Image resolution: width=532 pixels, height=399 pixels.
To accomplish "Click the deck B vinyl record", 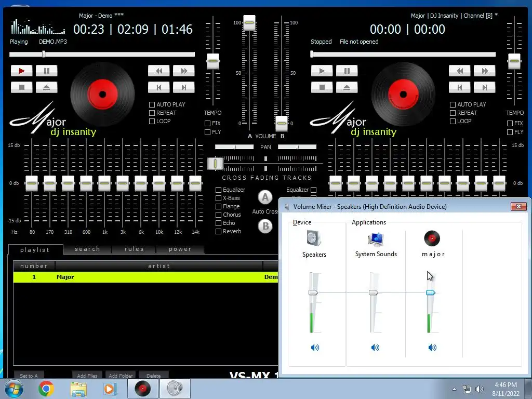I will [x=403, y=94].
